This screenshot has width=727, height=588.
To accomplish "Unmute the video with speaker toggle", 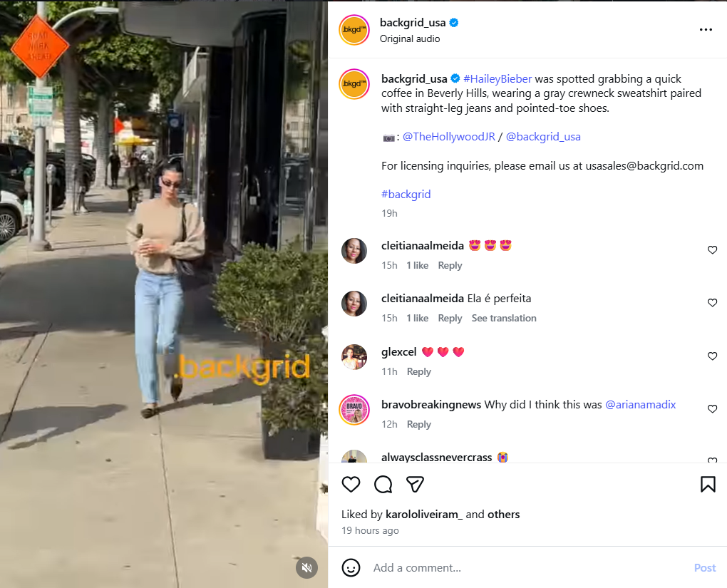I will 307,567.
